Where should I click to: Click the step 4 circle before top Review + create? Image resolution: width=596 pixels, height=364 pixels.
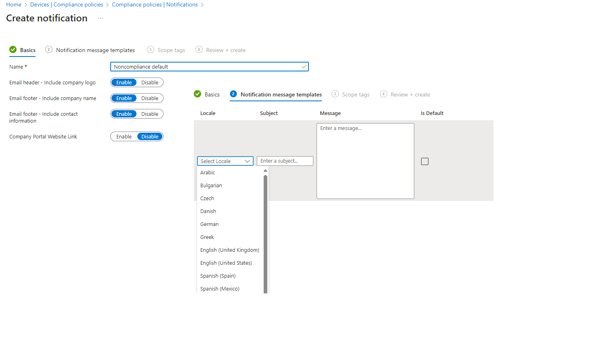pyautogui.click(x=199, y=50)
